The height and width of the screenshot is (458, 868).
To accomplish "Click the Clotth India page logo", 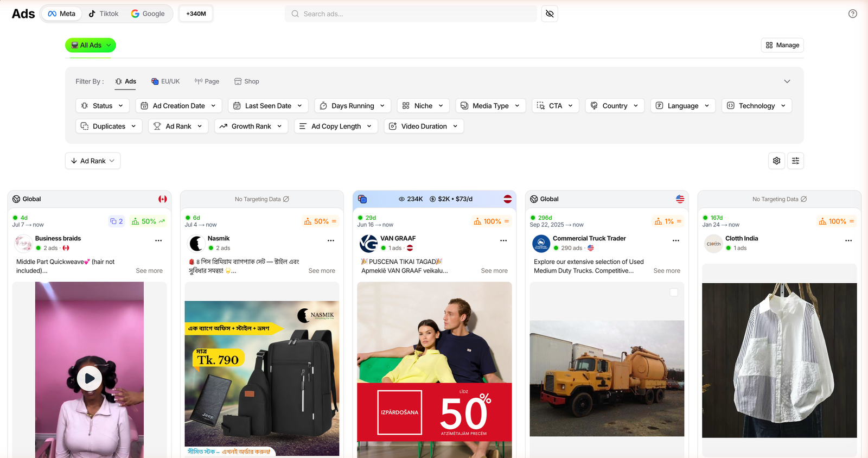I will [713, 244].
